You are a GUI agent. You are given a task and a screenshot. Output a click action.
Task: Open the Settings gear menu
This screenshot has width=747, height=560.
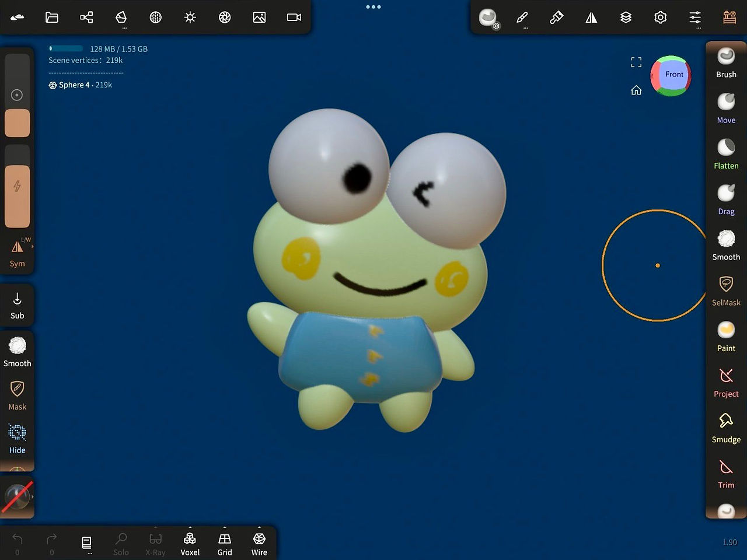pos(661,17)
